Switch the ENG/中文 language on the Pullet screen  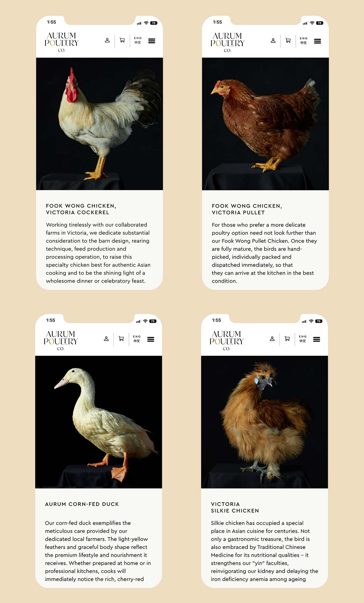pos(304,41)
